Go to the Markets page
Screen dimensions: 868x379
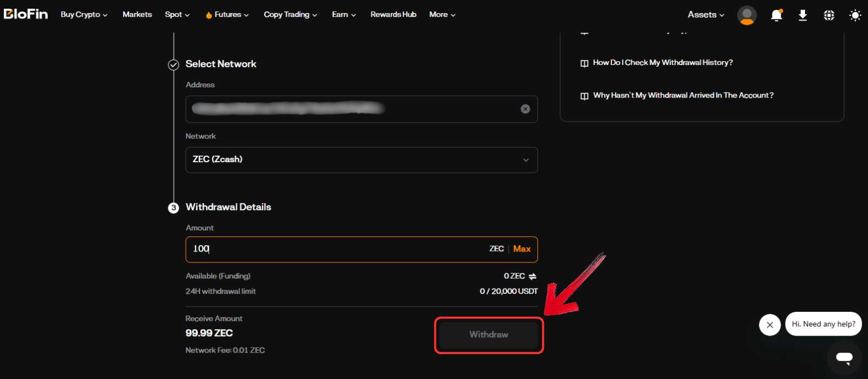tap(137, 15)
